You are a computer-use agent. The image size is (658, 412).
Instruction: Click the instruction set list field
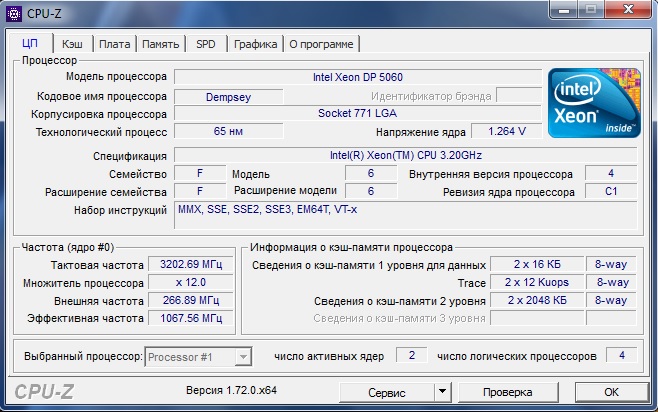pyautogui.click(x=404, y=215)
